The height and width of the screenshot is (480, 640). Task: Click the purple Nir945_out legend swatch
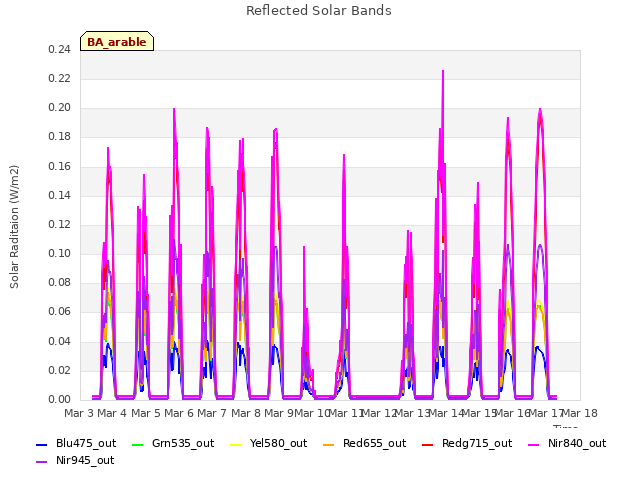point(42,462)
